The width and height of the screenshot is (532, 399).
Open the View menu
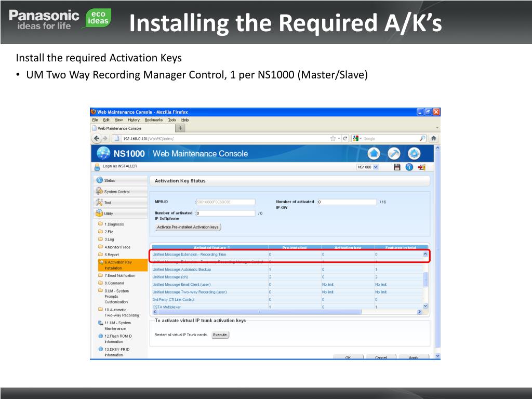coord(118,120)
